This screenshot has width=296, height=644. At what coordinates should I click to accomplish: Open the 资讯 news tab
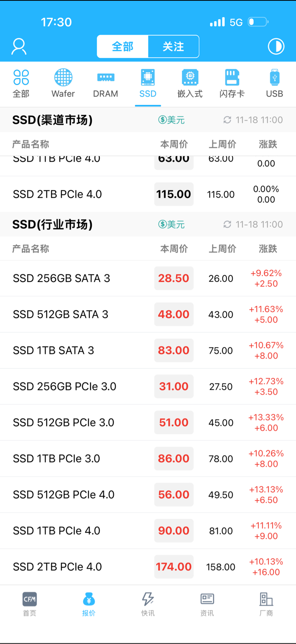tap(207, 604)
